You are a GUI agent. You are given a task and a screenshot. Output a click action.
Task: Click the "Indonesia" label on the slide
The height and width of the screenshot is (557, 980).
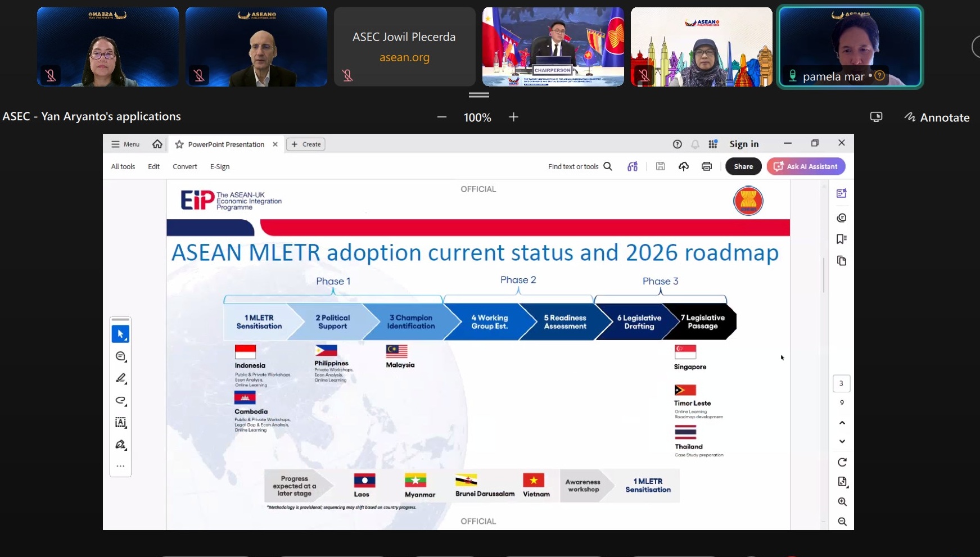(x=250, y=365)
